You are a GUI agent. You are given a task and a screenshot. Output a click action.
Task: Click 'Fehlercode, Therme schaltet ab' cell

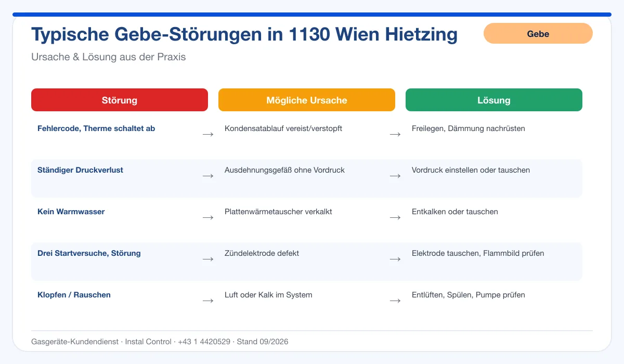[x=96, y=128]
